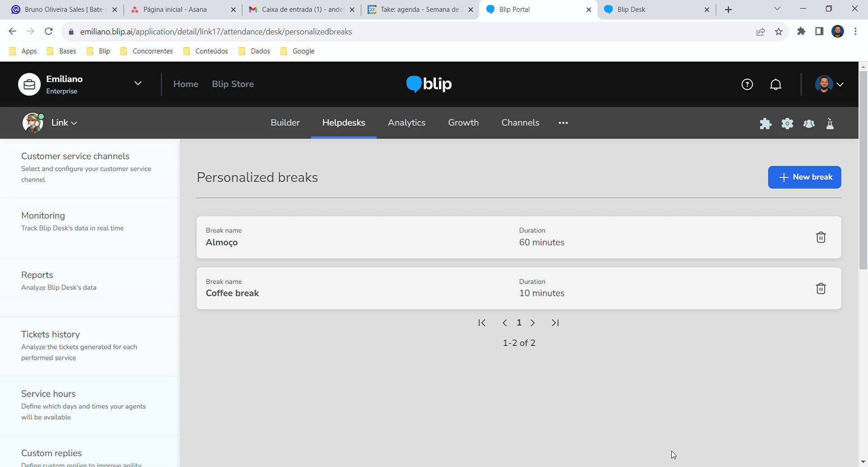Open Service hours sidebar section
Image resolution: width=868 pixels, height=467 pixels.
click(x=48, y=394)
